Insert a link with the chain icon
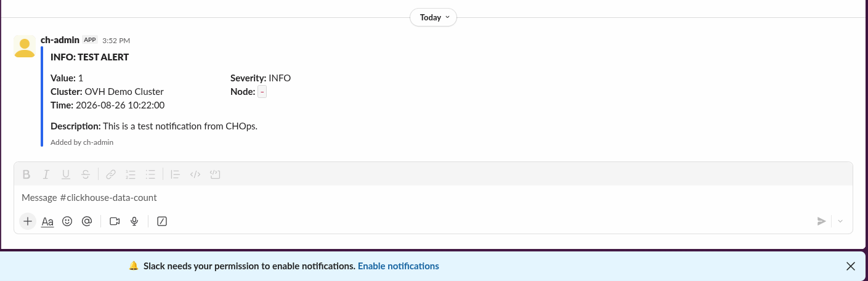868x281 pixels. pyautogui.click(x=111, y=174)
